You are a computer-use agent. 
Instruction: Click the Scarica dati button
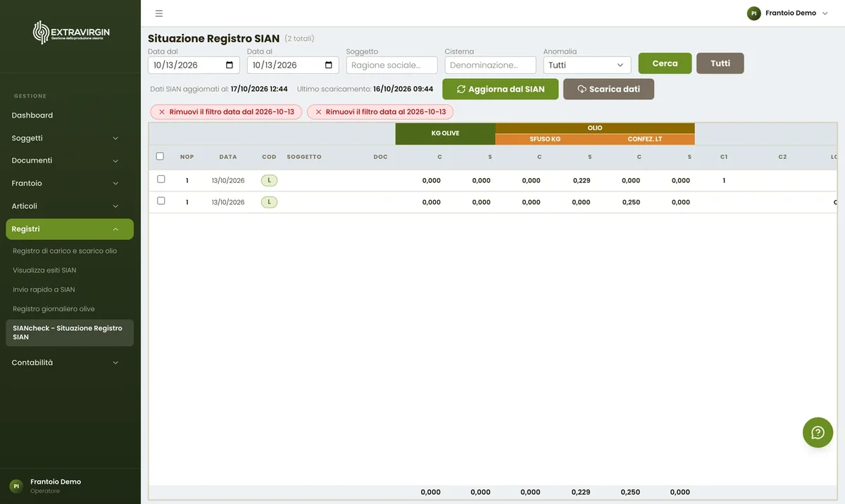[608, 89]
